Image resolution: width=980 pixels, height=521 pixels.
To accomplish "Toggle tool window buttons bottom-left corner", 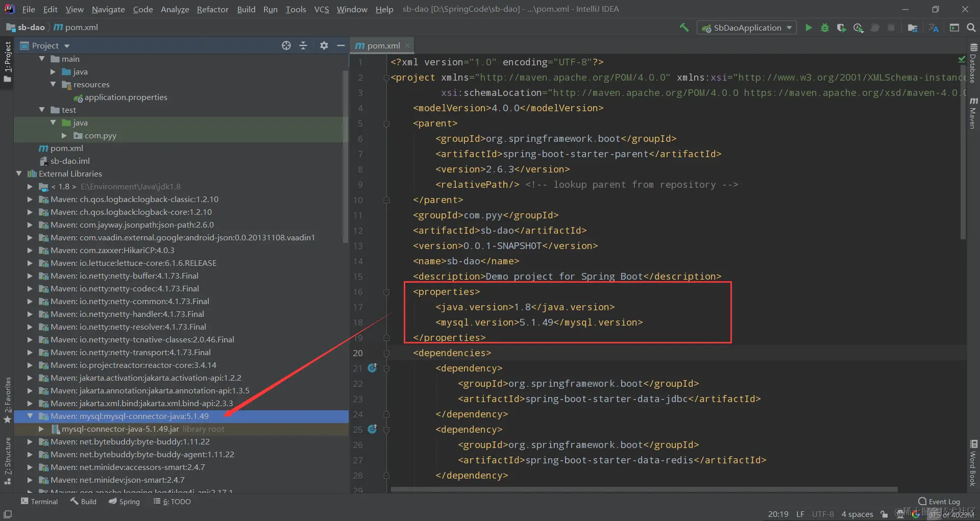I will (8, 514).
